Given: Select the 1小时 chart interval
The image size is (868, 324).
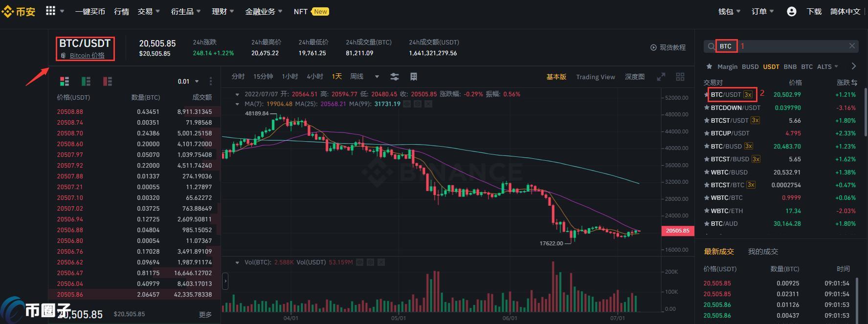Looking at the screenshot, I should 289,76.
